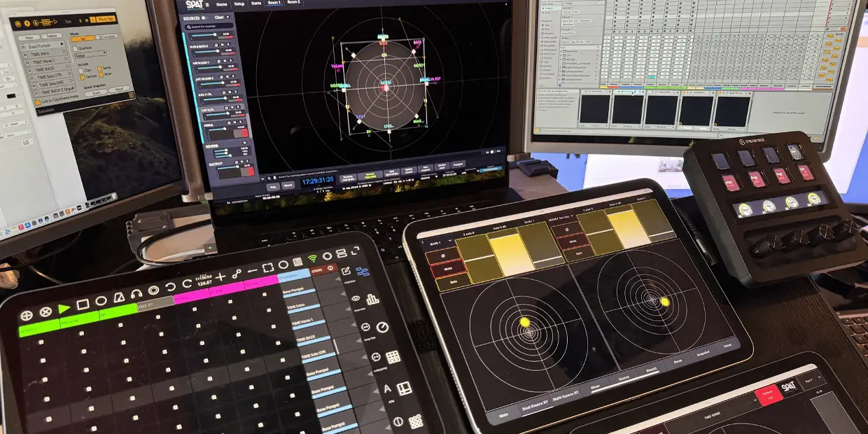Tap the selection brackets icon on left iPad
Image resolution: width=868 pixels, height=434 pixels.
(x=268, y=268)
